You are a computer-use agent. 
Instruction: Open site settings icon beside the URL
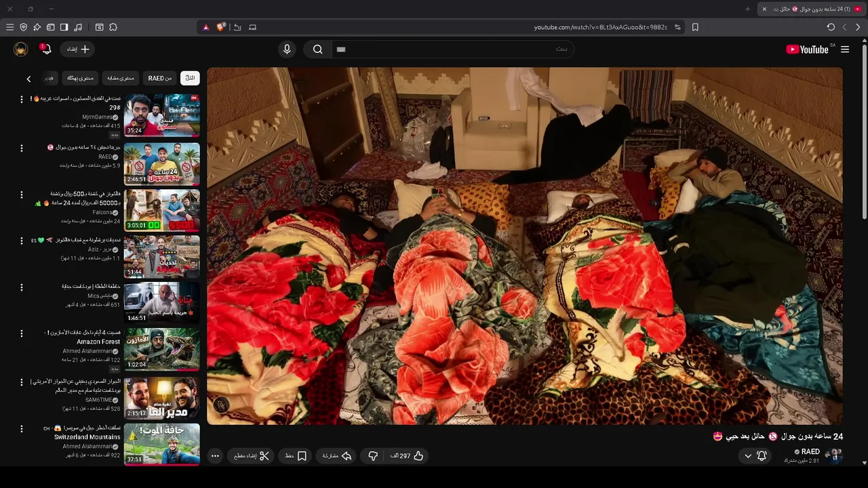tap(677, 27)
